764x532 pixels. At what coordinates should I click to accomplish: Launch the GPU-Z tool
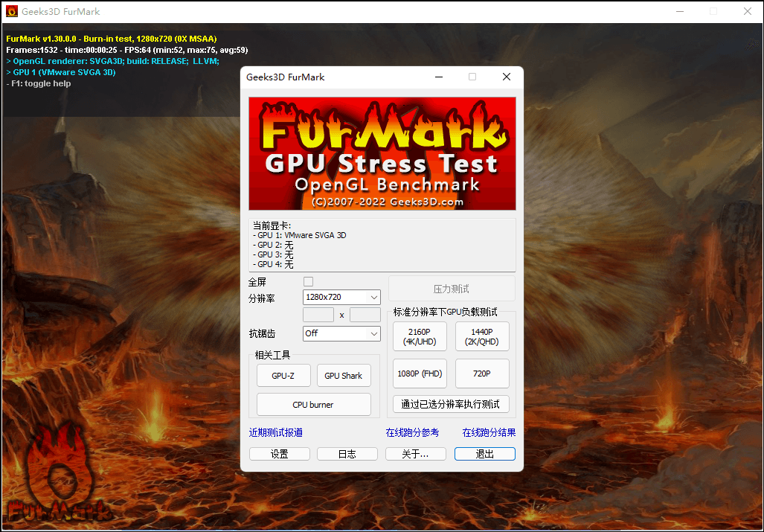coord(283,375)
